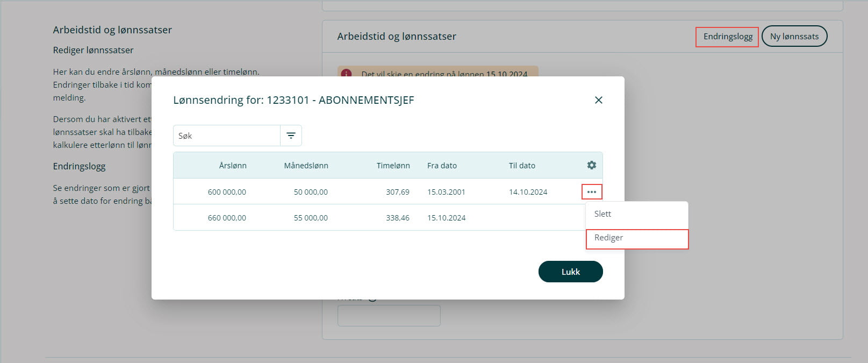Click the empty input field below the dialog
868x363 pixels.
[389, 316]
